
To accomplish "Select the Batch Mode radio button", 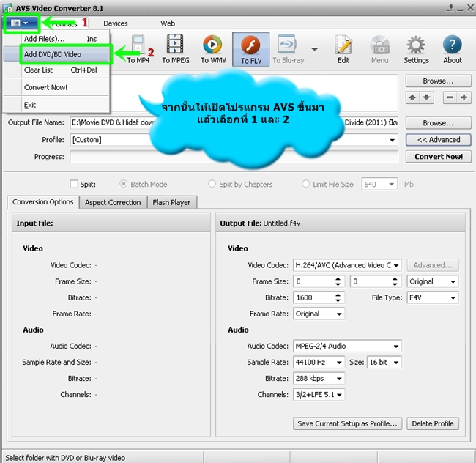I will [123, 184].
